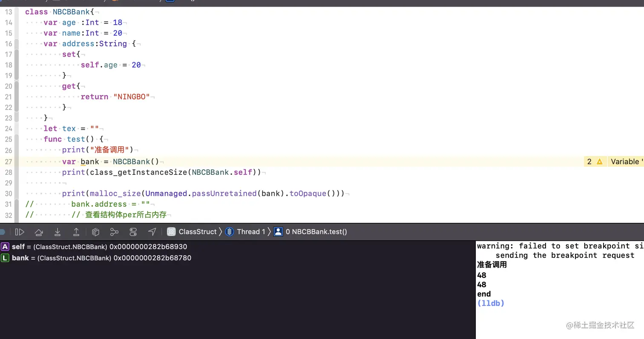This screenshot has height=339, width=644.
Task: Click 'self.age' on line 18
Action: pos(99,65)
